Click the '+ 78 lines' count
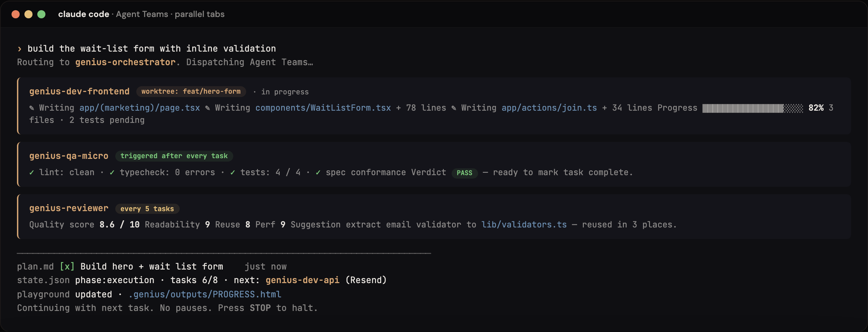Screen dimensions: 868x332 coord(421,108)
